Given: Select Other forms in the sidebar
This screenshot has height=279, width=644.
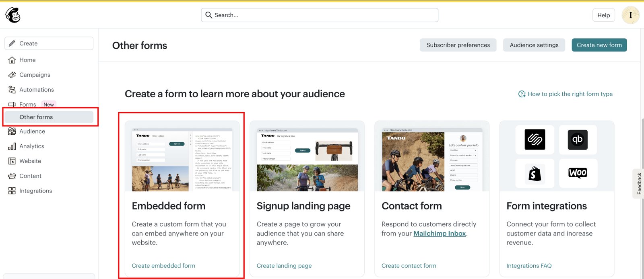Looking at the screenshot, I should (x=49, y=117).
